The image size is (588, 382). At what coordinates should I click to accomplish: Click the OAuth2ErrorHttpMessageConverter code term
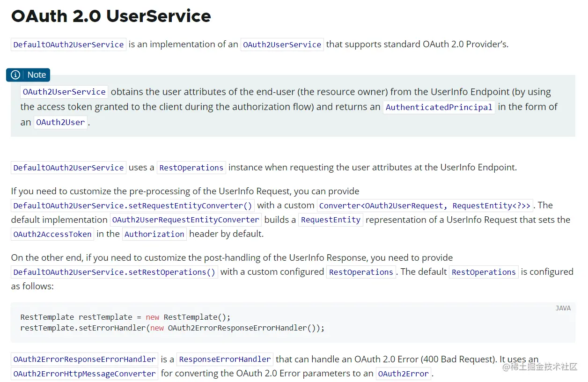(84, 374)
